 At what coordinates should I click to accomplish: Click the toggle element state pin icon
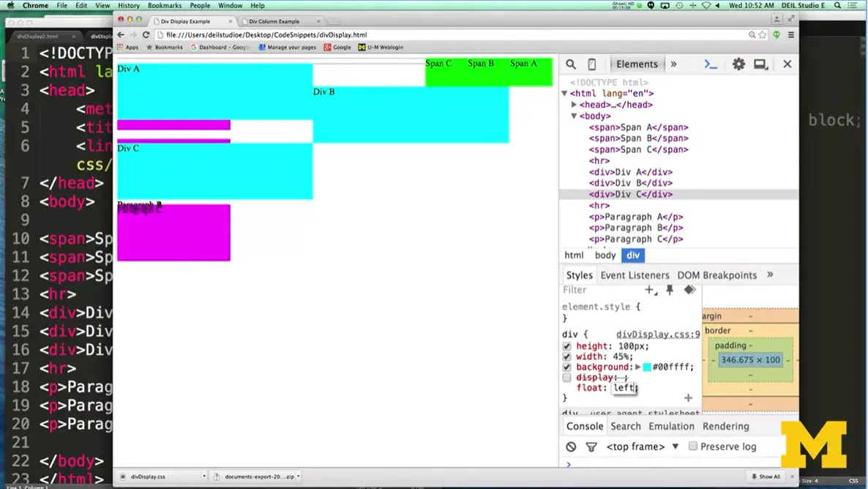coord(669,290)
